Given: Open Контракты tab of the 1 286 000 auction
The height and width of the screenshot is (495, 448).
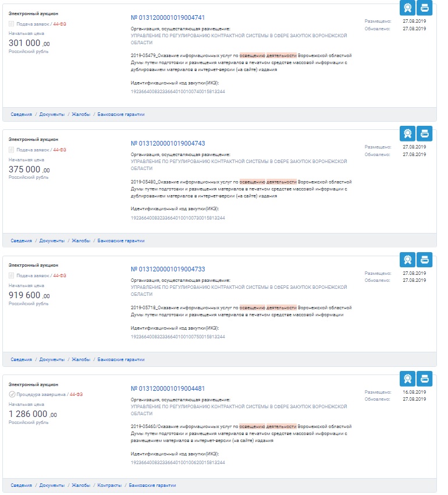Looking at the screenshot, I should point(109,485).
